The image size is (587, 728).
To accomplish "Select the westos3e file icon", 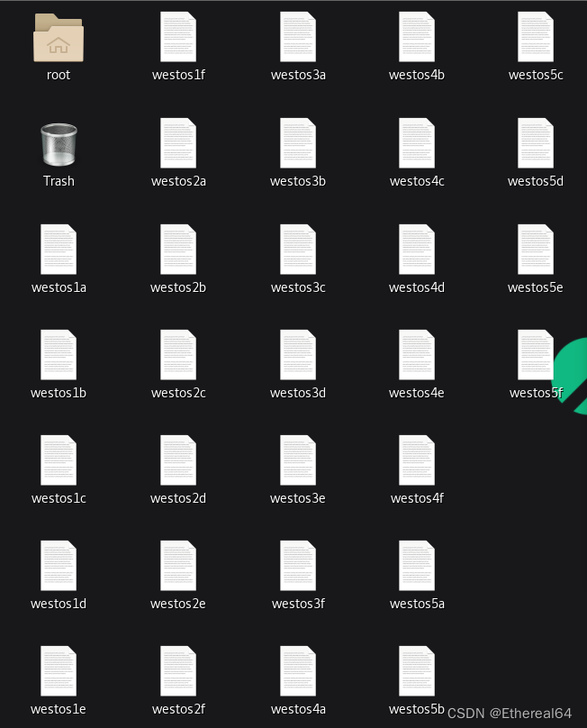I will 298,460.
